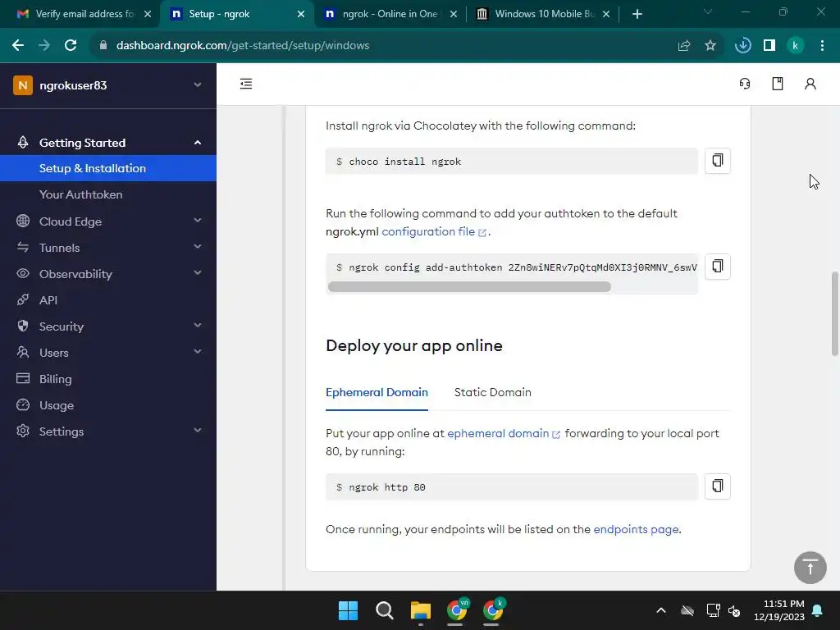Click the Getting Started rocket icon

(22, 143)
